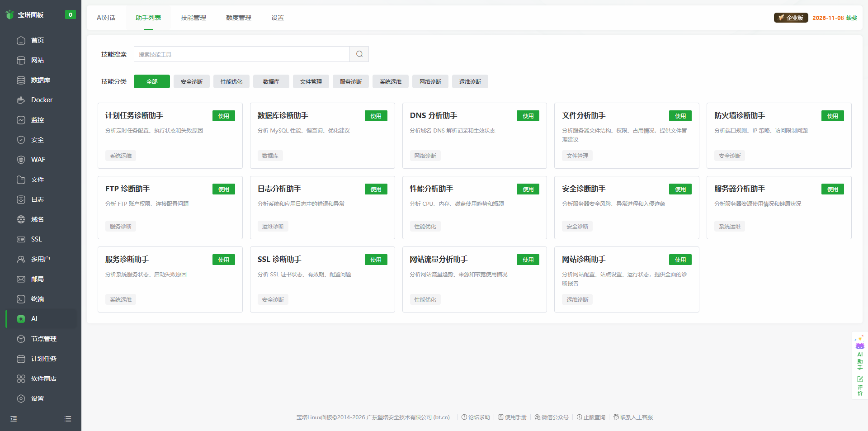Click the notification count badge beside 宝塔面板
Image resolution: width=868 pixels, height=431 pixels.
coord(70,15)
